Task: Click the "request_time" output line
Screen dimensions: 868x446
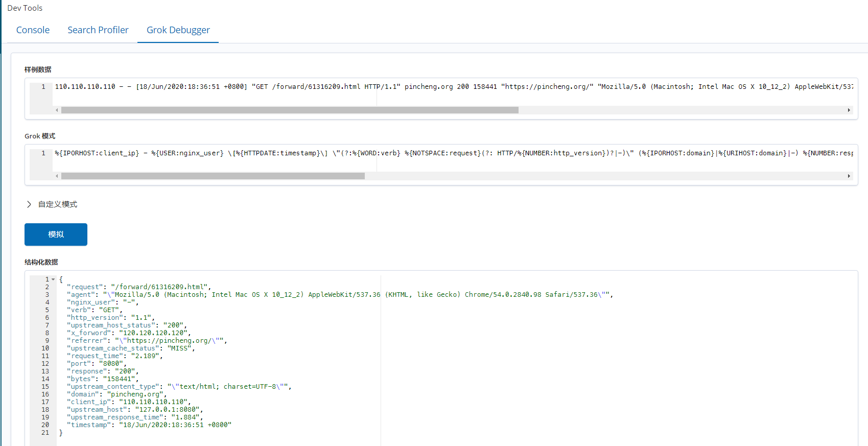Action: click(115, 356)
